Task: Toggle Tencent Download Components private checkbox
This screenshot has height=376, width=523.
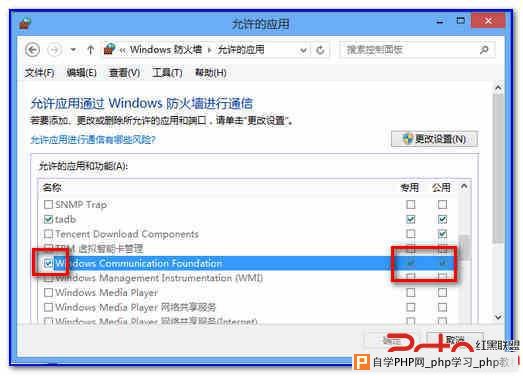Action: pyautogui.click(x=411, y=234)
